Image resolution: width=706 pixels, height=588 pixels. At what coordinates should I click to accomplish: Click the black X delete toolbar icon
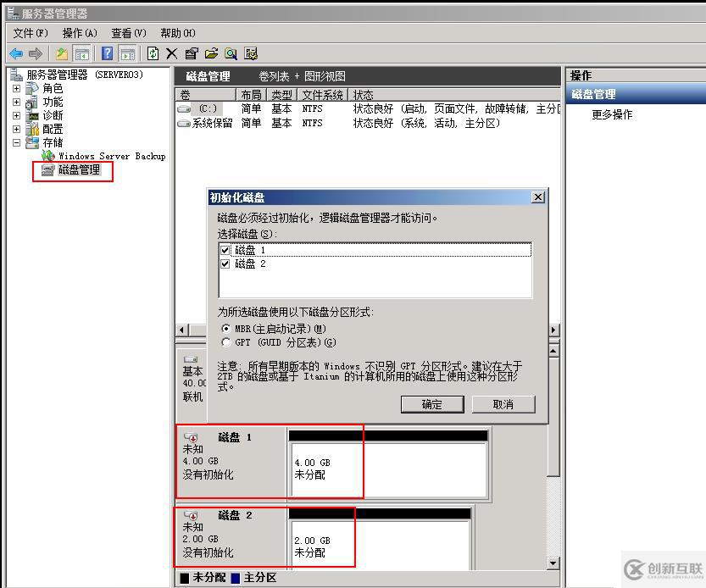pyautogui.click(x=171, y=54)
